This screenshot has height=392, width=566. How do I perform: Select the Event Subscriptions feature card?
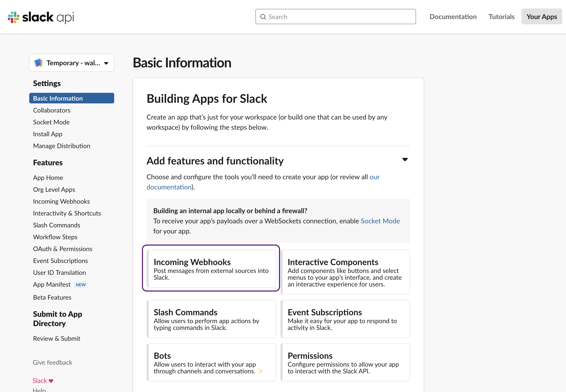point(345,319)
